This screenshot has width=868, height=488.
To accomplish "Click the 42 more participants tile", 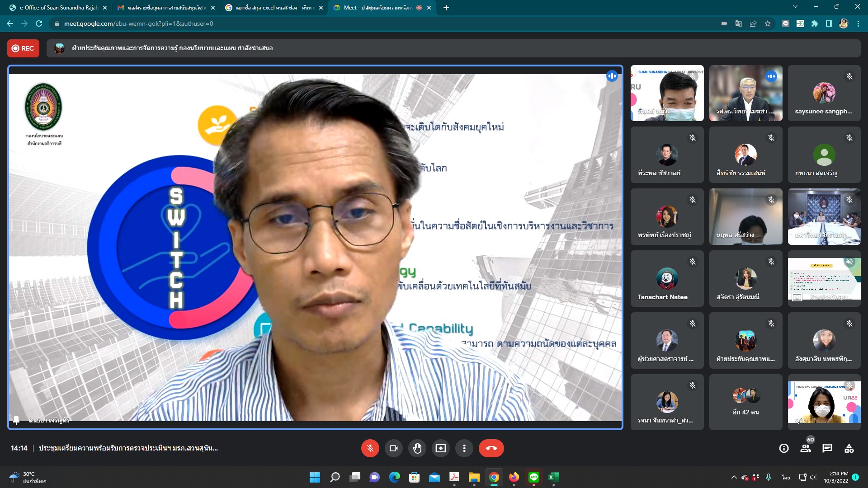I will coord(745,402).
